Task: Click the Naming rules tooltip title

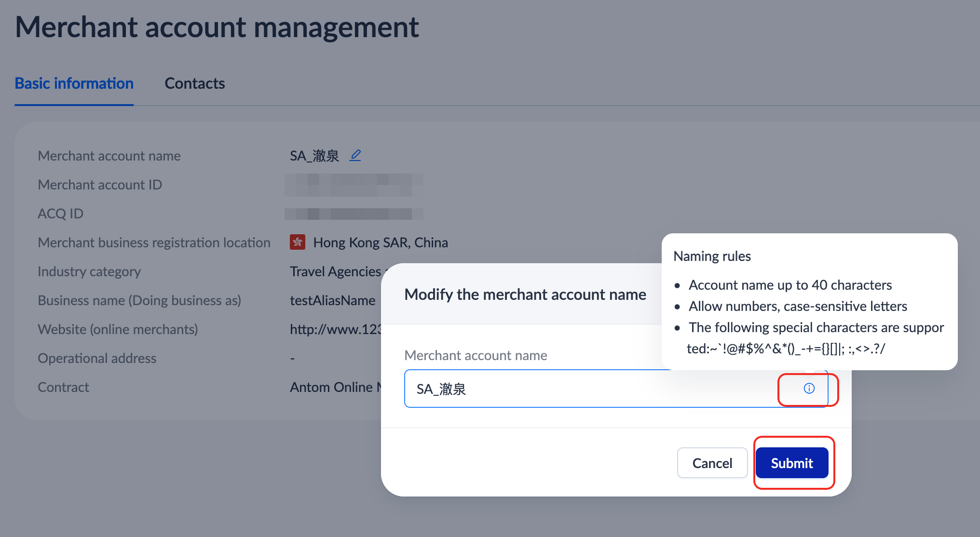Action: (x=712, y=256)
